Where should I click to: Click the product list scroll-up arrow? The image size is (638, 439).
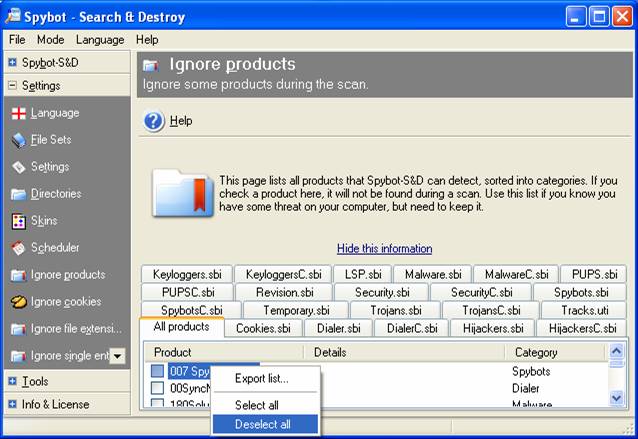coord(616,351)
